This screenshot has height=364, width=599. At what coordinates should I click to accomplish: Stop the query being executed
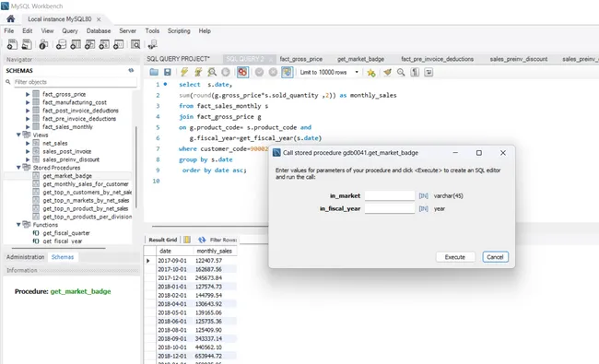coord(226,72)
